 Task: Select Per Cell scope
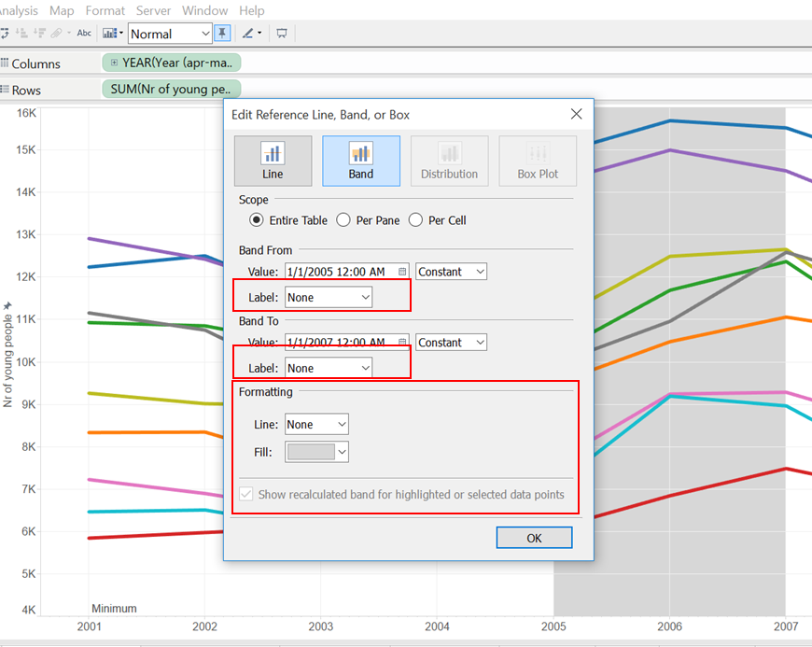pyautogui.click(x=415, y=220)
